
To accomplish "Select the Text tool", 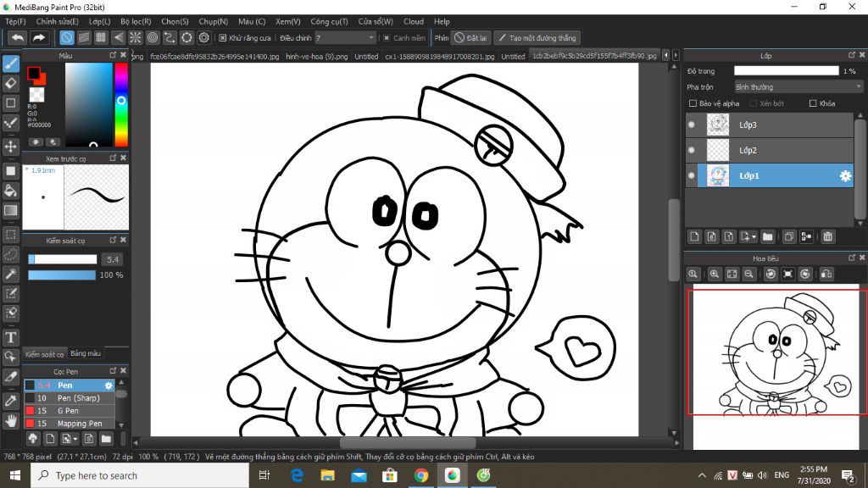I will coord(10,337).
